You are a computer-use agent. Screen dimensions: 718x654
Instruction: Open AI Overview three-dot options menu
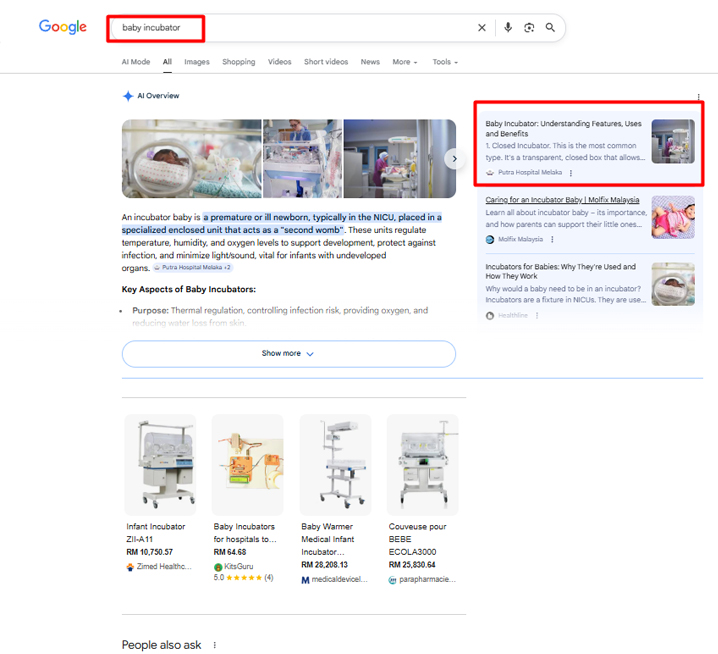click(698, 97)
